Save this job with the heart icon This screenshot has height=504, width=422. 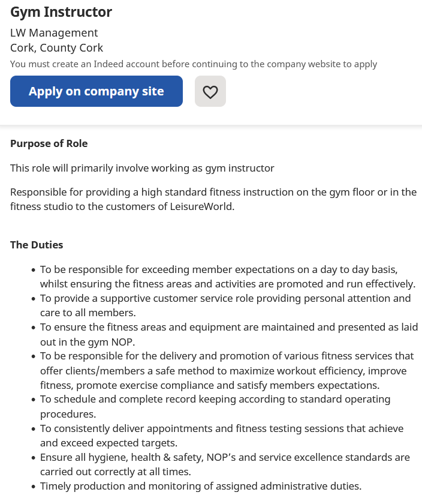[210, 91]
